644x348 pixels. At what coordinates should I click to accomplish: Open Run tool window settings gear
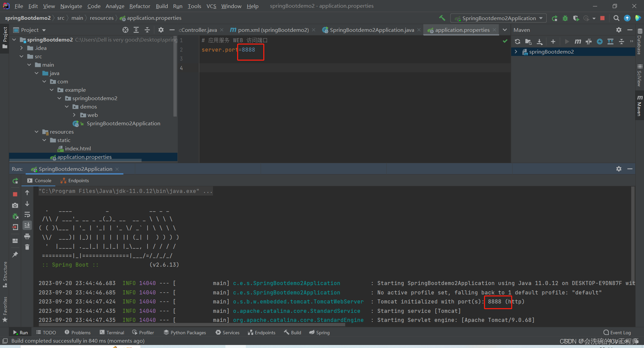pos(619,169)
